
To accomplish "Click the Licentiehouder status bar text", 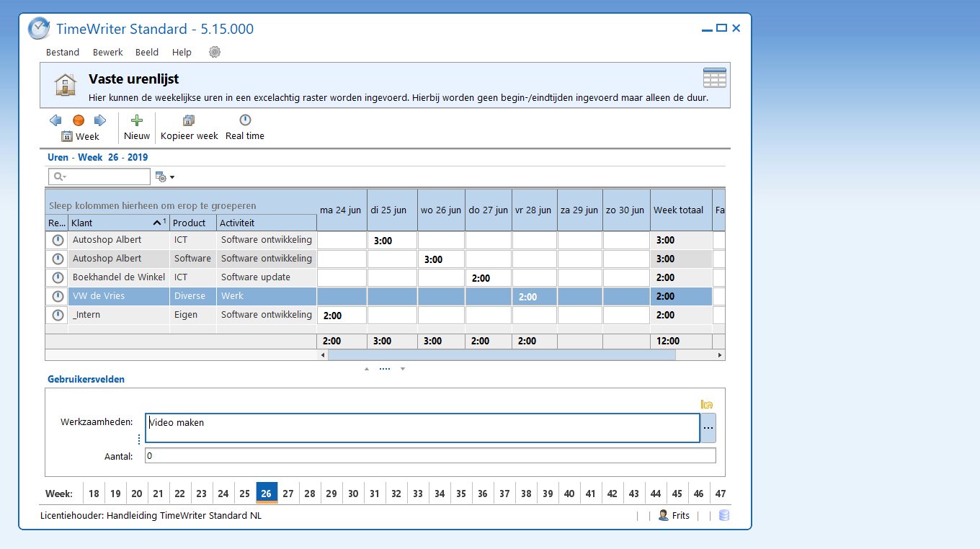I will tap(151, 515).
